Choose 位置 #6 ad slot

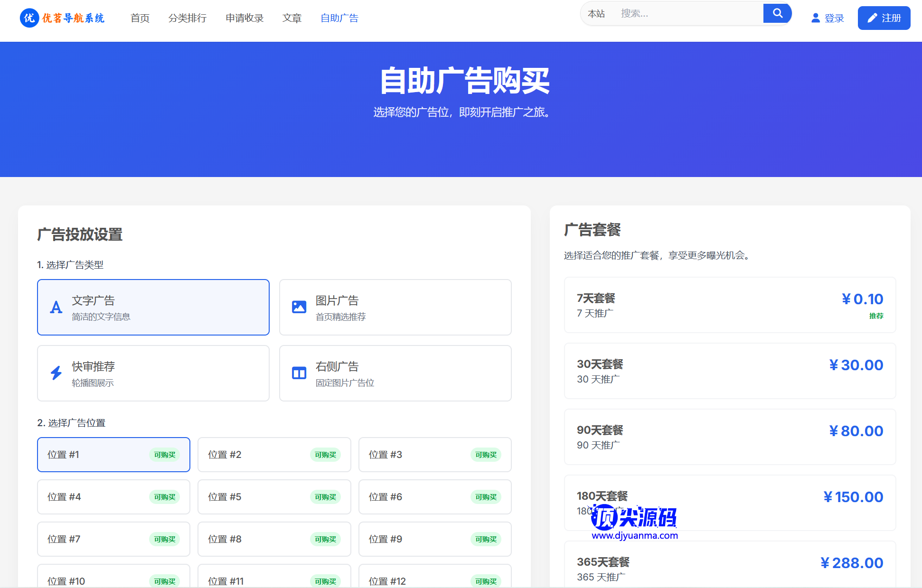pyautogui.click(x=434, y=497)
